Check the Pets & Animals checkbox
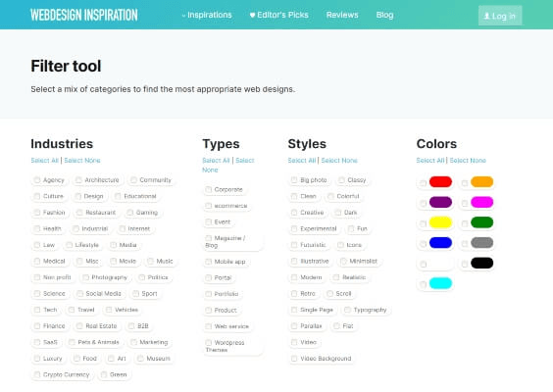This screenshot has height=392, width=553. (72, 342)
